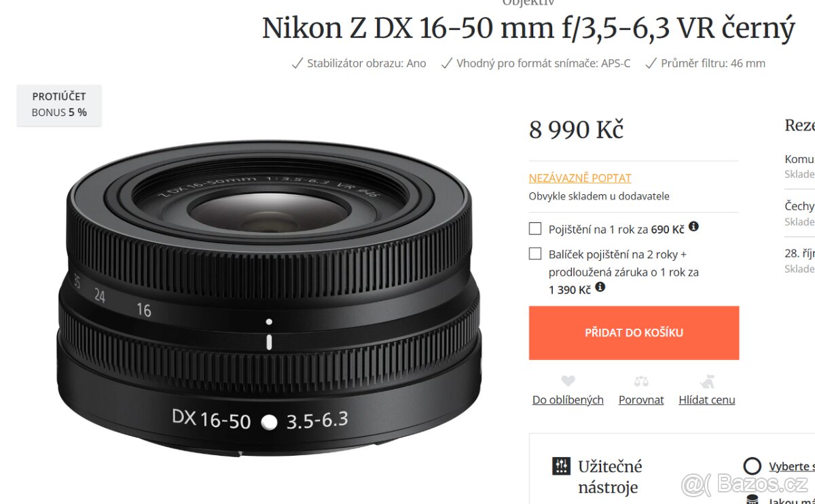815x504 pixels.
Task: Tick the Balíček pojištění na 2 roky checkbox
Action: (x=535, y=254)
